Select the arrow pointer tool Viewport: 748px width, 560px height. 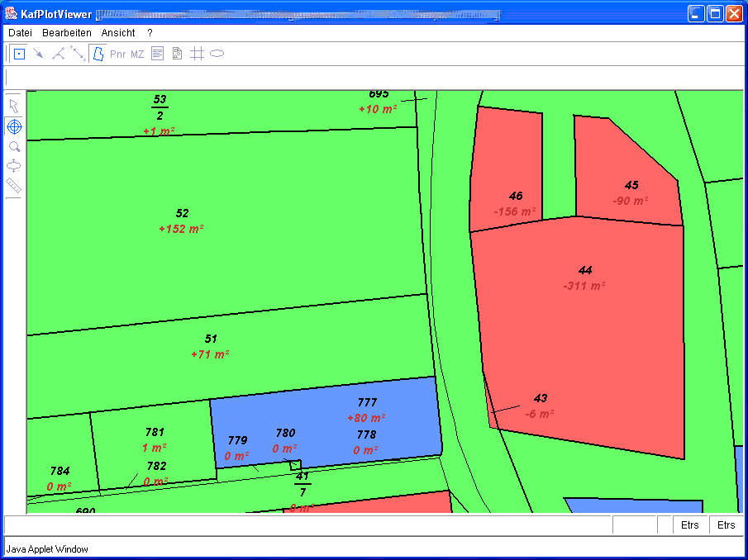coord(14,106)
